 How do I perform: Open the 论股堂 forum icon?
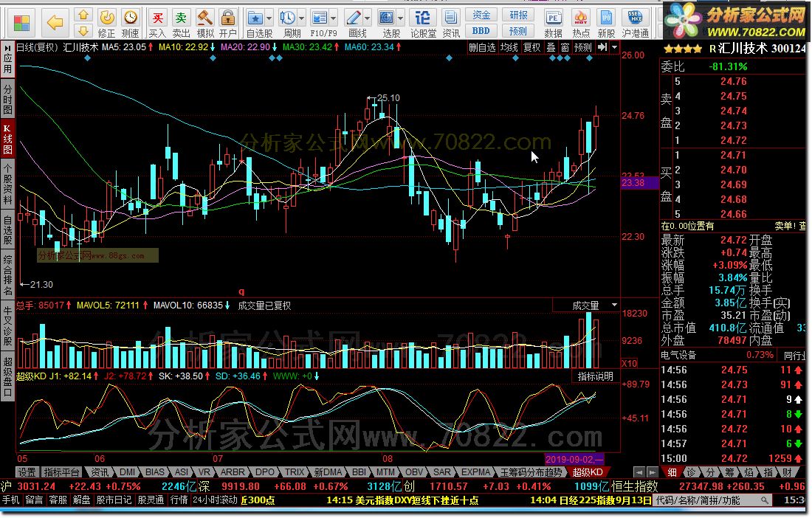[x=422, y=18]
